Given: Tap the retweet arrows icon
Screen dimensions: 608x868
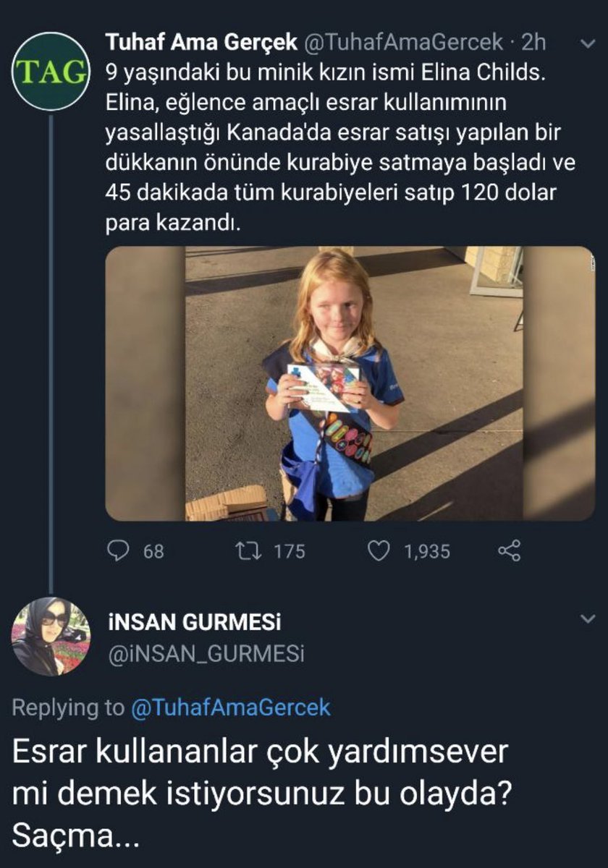Looking at the screenshot, I should (x=248, y=551).
